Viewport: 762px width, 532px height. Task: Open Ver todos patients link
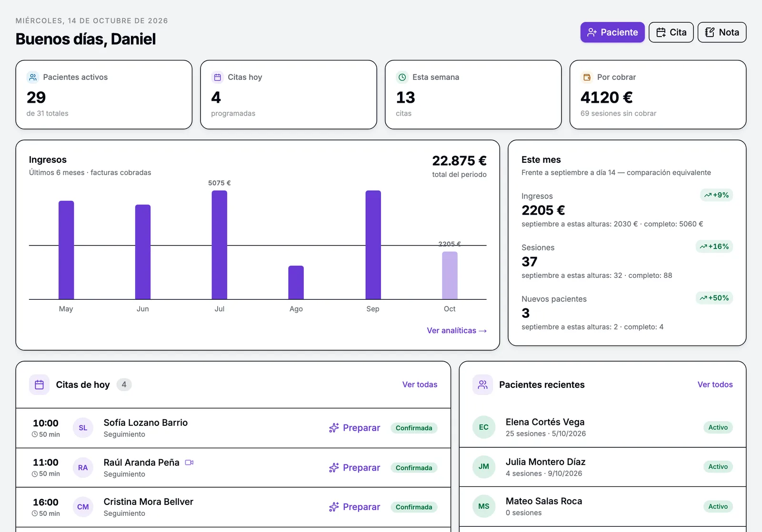coord(715,384)
